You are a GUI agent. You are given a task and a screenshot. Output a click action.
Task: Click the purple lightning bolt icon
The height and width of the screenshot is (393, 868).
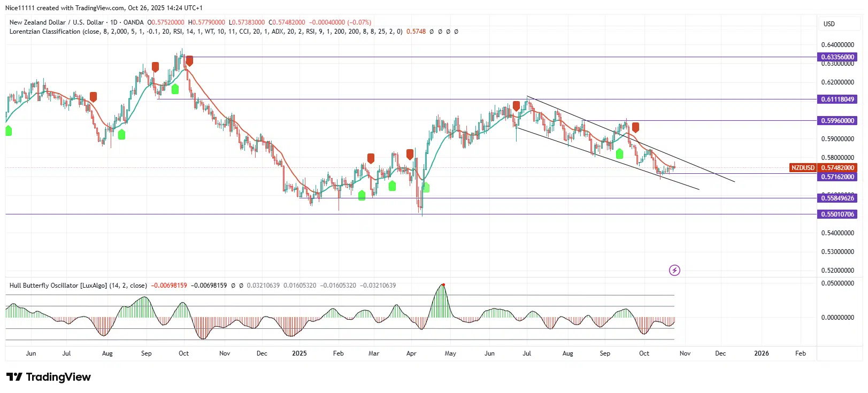[x=674, y=270]
